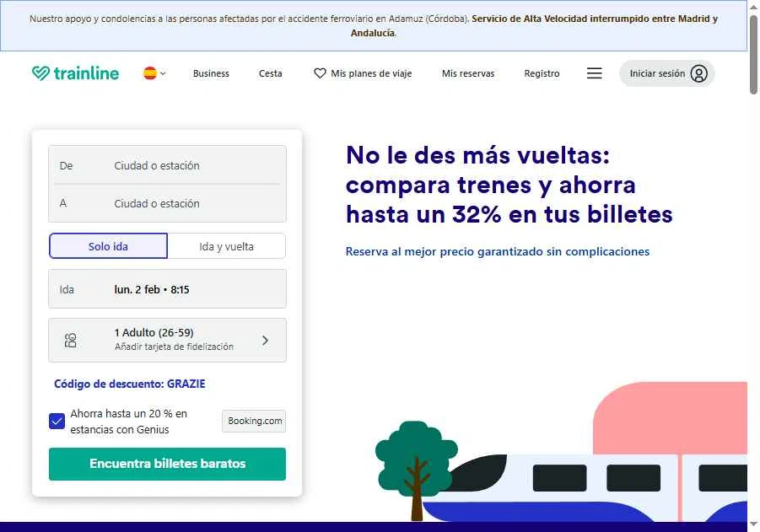760x532 pixels.
Task: Select the Ida y vuelta option
Action: [x=226, y=246]
